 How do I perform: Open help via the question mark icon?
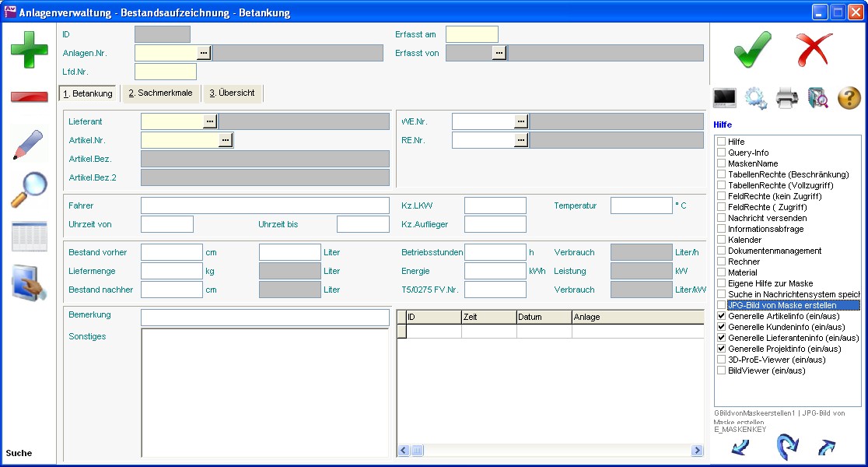[x=849, y=98]
